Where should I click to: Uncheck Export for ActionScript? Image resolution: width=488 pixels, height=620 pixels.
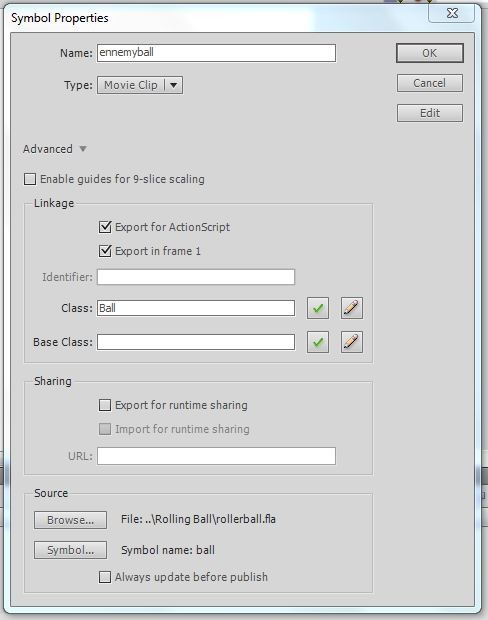coord(105,227)
